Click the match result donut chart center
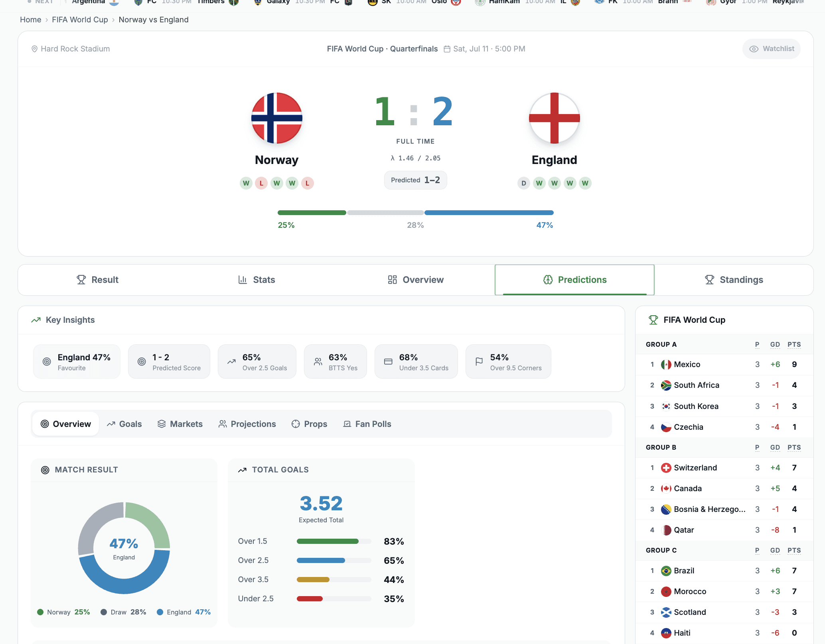The height and width of the screenshot is (644, 825). 124,548
